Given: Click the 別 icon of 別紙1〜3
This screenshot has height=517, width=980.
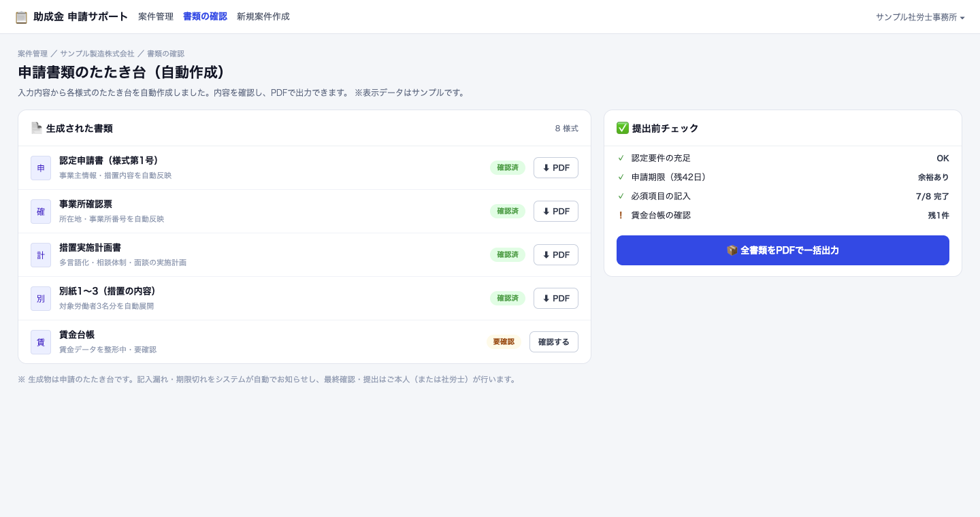Looking at the screenshot, I should tap(41, 299).
